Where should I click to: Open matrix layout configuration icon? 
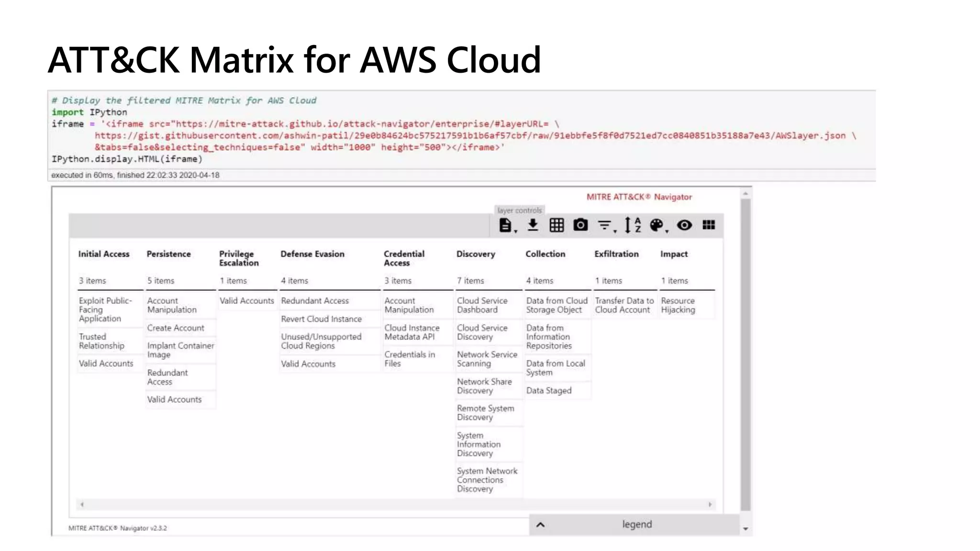709,225
